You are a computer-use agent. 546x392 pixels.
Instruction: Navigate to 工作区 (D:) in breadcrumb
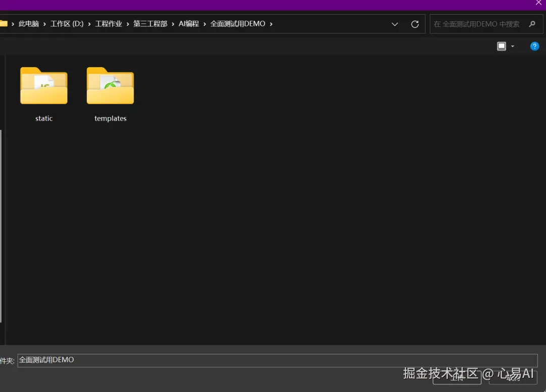click(x=67, y=24)
